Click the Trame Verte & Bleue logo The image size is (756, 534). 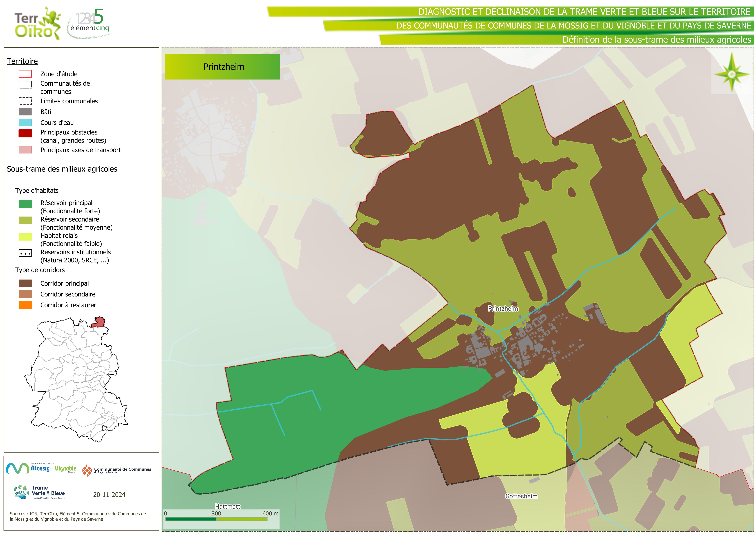40,492
